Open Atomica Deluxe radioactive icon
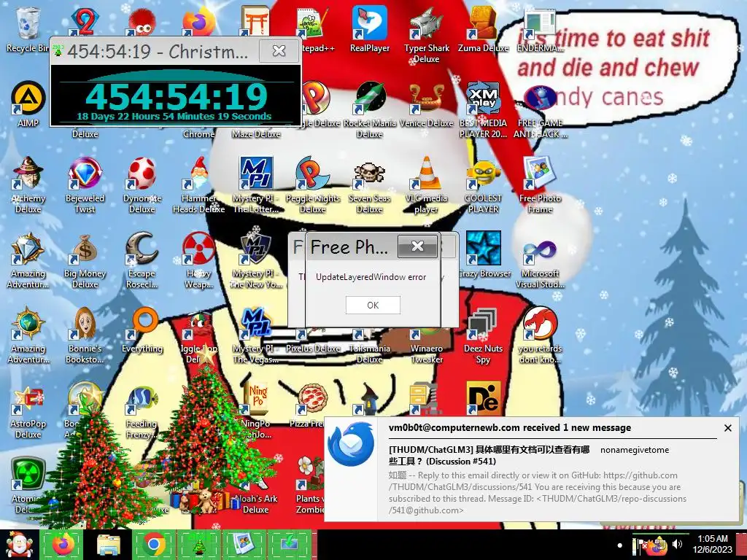 tap(28, 486)
